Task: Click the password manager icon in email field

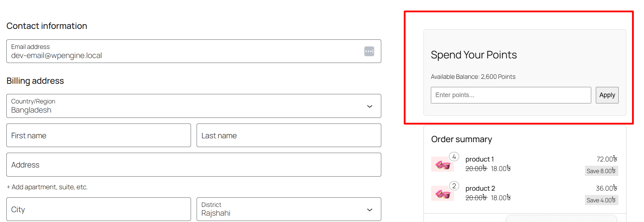Action: click(x=369, y=51)
